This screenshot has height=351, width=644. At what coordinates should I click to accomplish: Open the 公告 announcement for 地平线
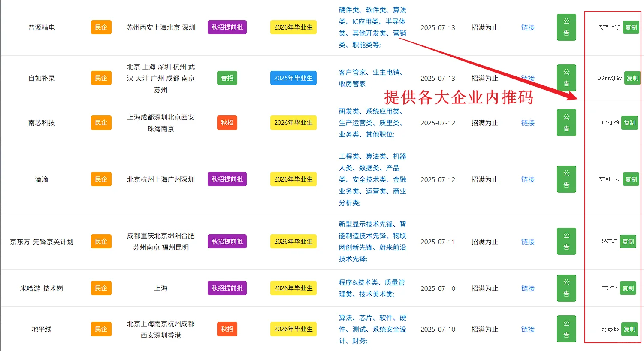tap(566, 329)
